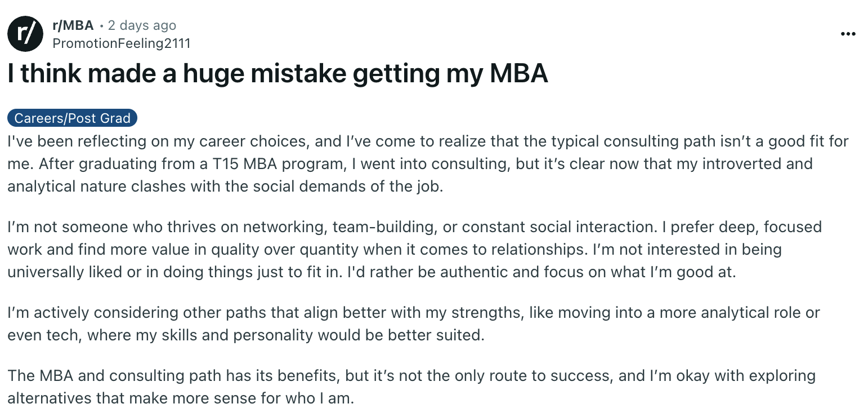This screenshot has height=417, width=868.
Task: Open the three-dot post options menu
Action: [x=848, y=34]
